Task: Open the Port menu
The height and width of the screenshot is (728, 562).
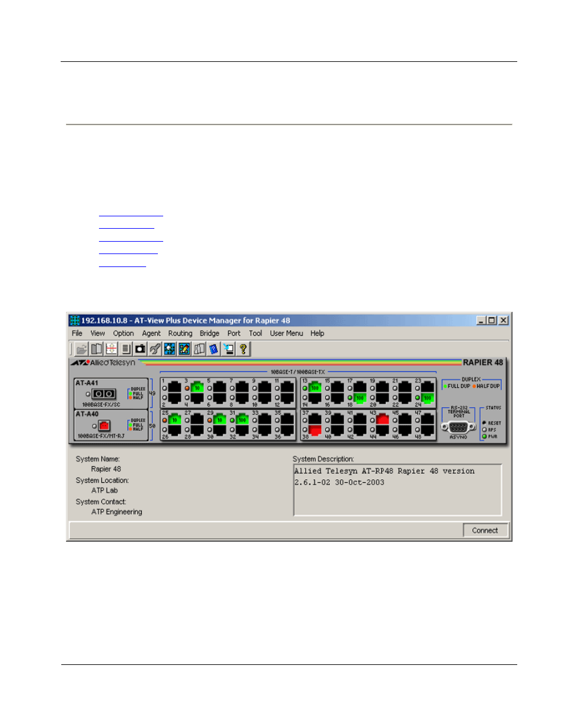Action: tap(234, 333)
